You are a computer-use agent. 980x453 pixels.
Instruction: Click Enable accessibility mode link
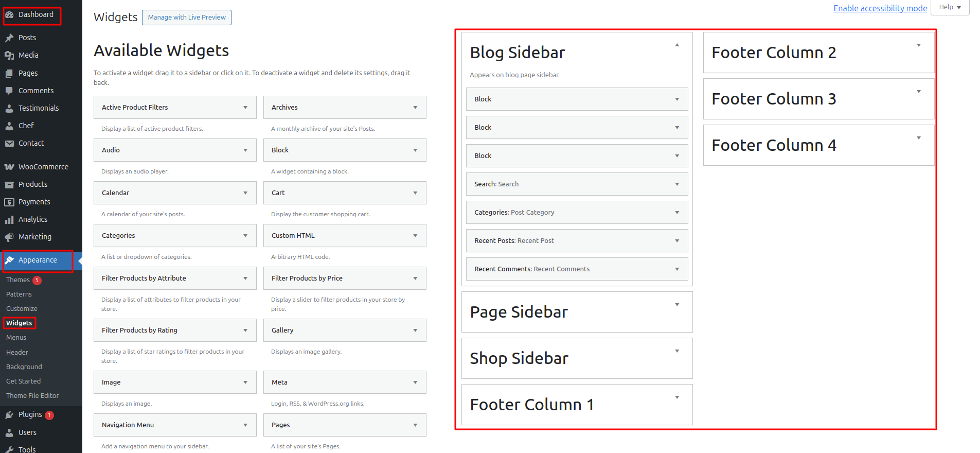click(880, 8)
